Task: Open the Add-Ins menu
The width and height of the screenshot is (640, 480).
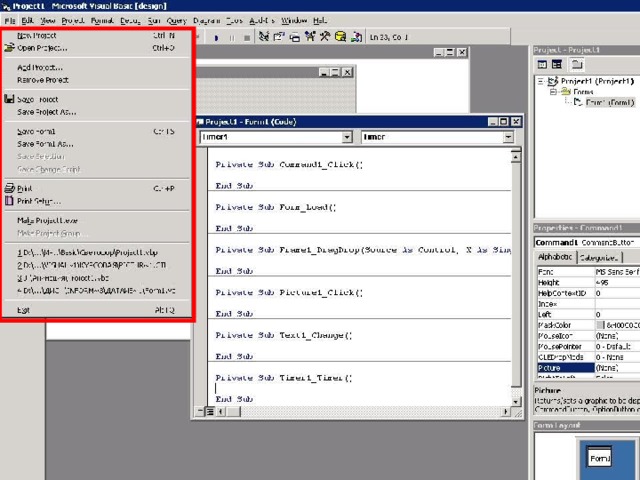Action: pyautogui.click(x=262, y=20)
